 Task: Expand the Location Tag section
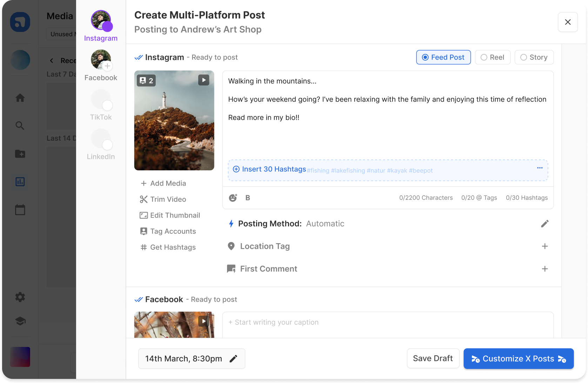pyautogui.click(x=545, y=246)
